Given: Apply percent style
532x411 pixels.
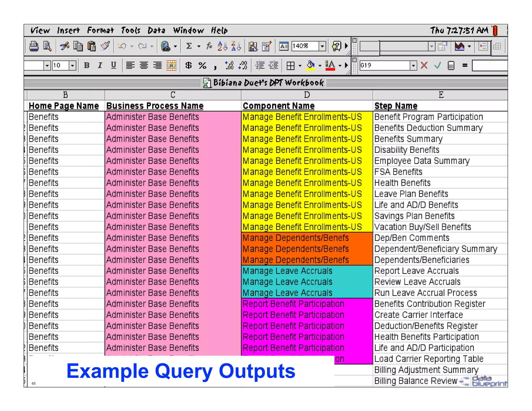Looking at the screenshot, I should pos(202,65).
